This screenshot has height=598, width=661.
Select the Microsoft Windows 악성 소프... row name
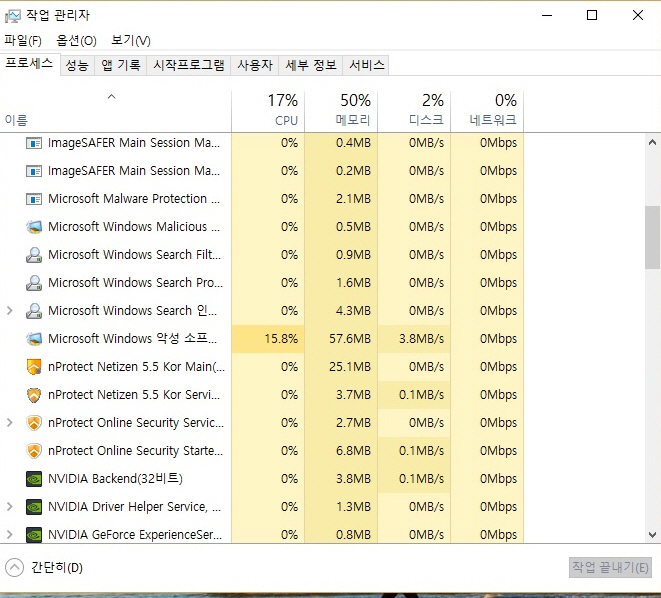132,339
